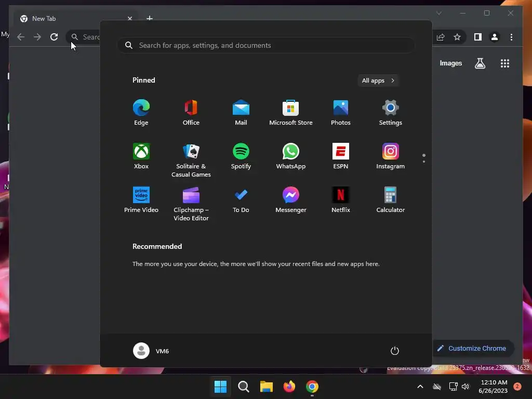Open Instagram pinned app

click(x=391, y=156)
